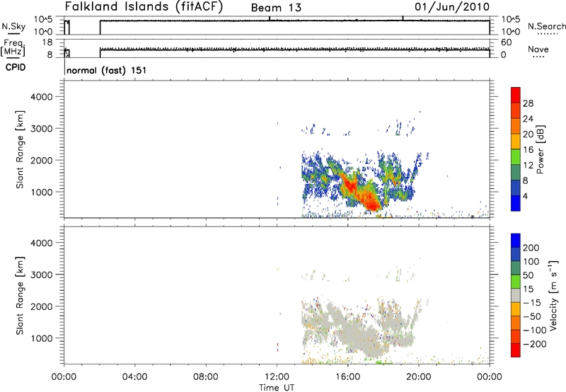This screenshot has height=392, width=566.
Task: Click the "Freq. [MHz]" axis label
Action: click(13, 47)
